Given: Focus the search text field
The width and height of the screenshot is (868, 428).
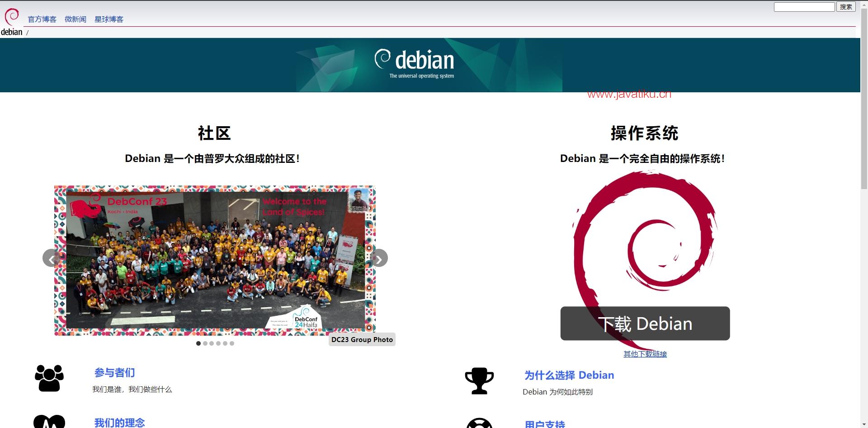Looking at the screenshot, I should coord(804,7).
